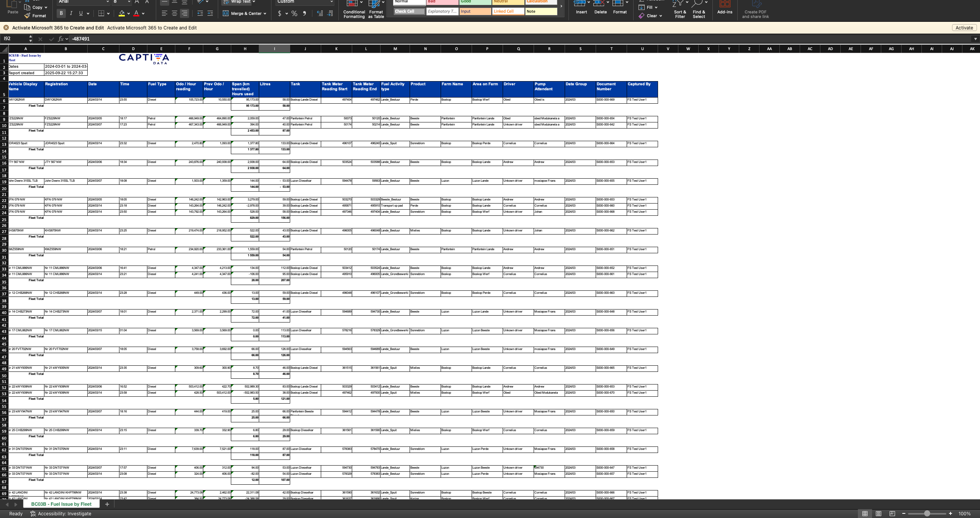The image size is (980, 518).
Task: Click column I header
Action: pyautogui.click(x=274, y=49)
